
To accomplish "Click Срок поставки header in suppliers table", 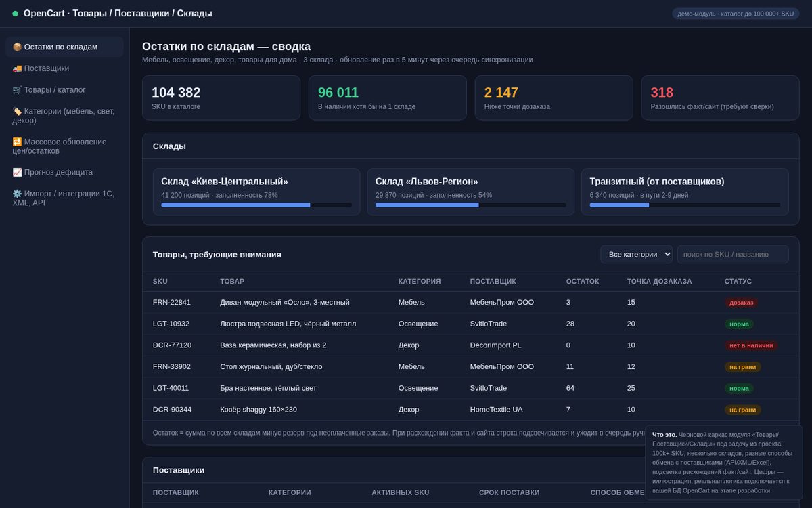I will click(x=509, y=492).
